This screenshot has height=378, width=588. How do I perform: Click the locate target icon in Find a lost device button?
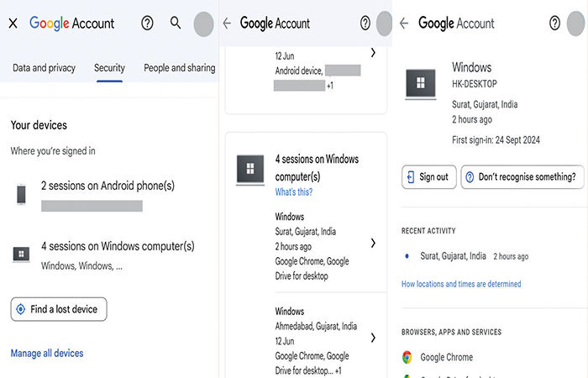pos(21,309)
